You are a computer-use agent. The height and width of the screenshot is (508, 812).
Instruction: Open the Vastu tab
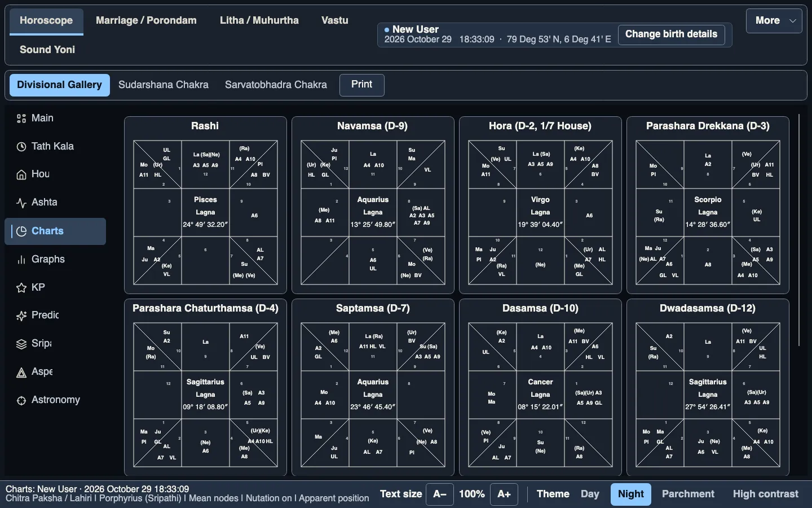click(x=335, y=21)
